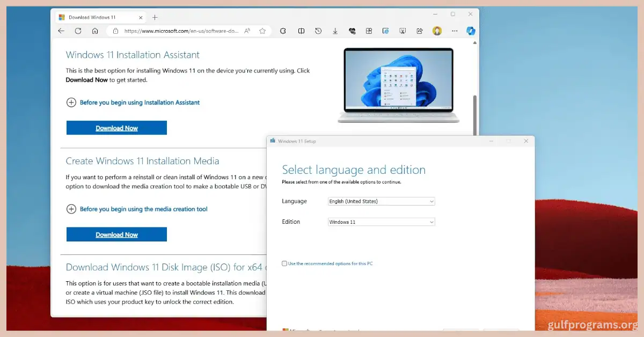Click the browser address bar
This screenshot has width=644, height=337.
pyautogui.click(x=177, y=31)
